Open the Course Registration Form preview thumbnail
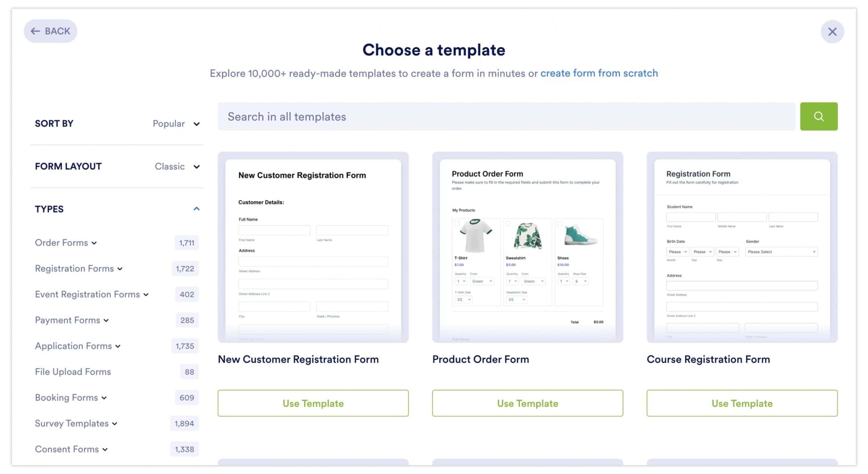This screenshot has height=474, width=868. [x=742, y=247]
